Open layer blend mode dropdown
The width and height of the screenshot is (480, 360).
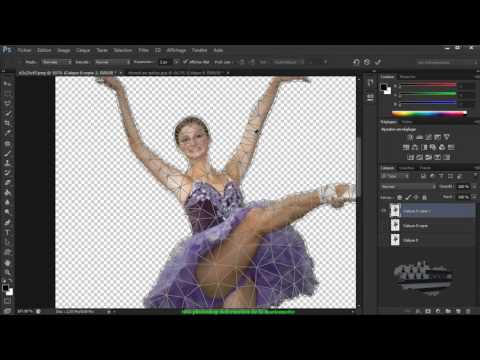click(x=409, y=187)
